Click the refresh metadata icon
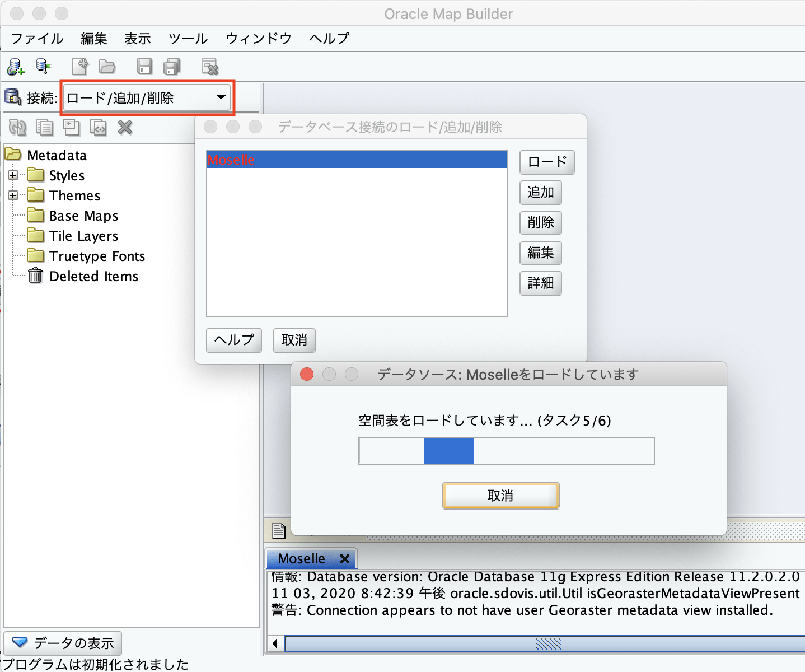This screenshot has height=672, width=805. click(17, 128)
